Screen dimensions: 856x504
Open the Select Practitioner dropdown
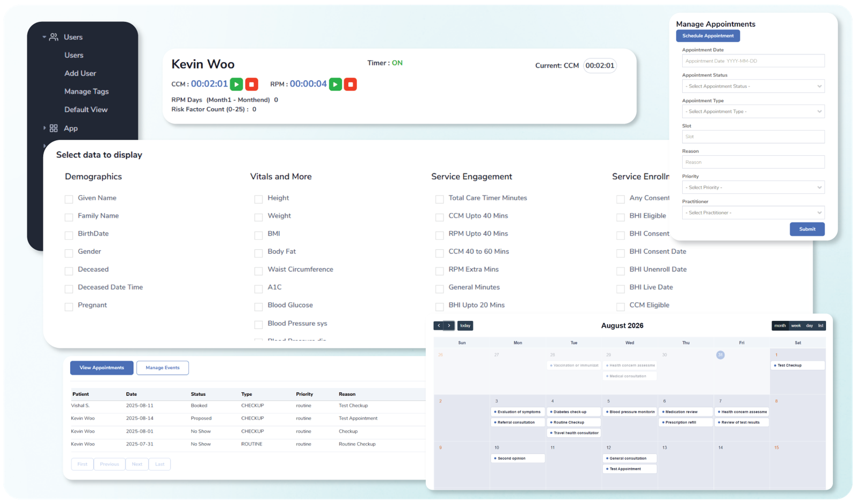tap(753, 212)
